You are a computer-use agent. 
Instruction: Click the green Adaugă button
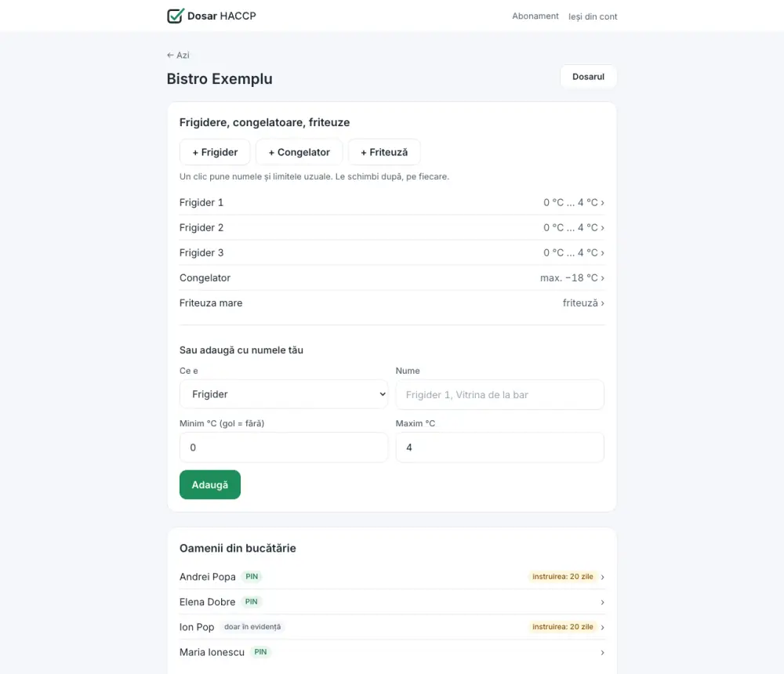point(210,484)
